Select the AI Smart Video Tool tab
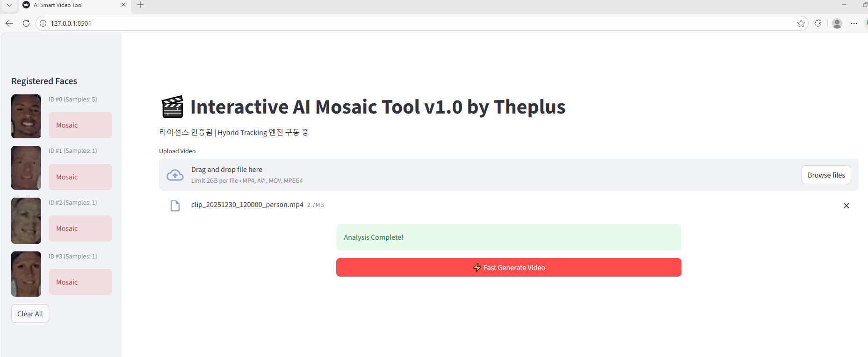Image resolution: width=868 pixels, height=357 pixels. [x=74, y=5]
